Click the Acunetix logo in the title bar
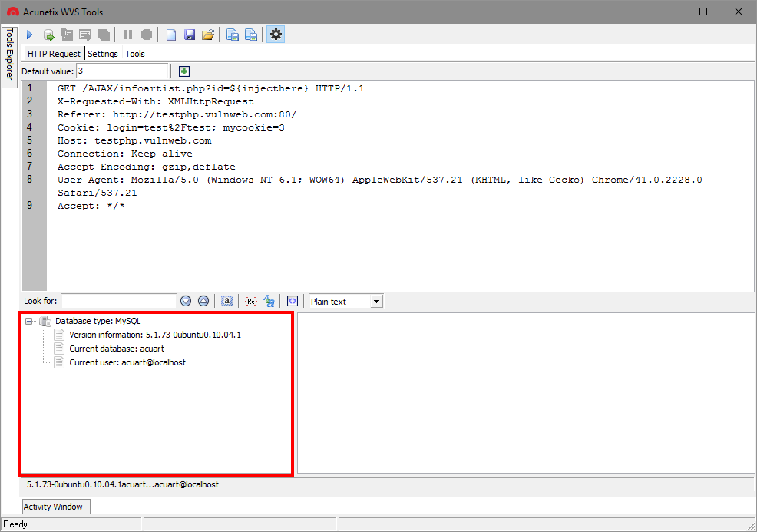The image size is (757, 532). pyautogui.click(x=13, y=12)
